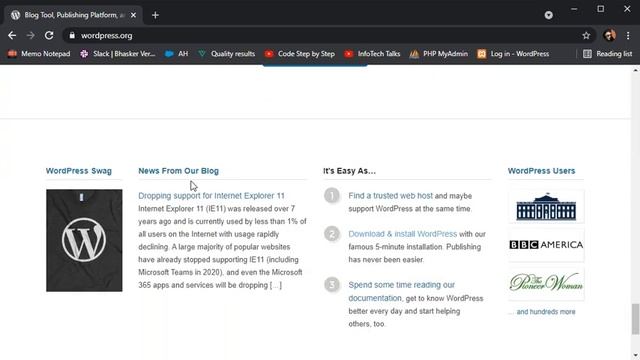Screen dimensions: 640x360
Task: Click the step 2 number circle
Action: coord(332,234)
